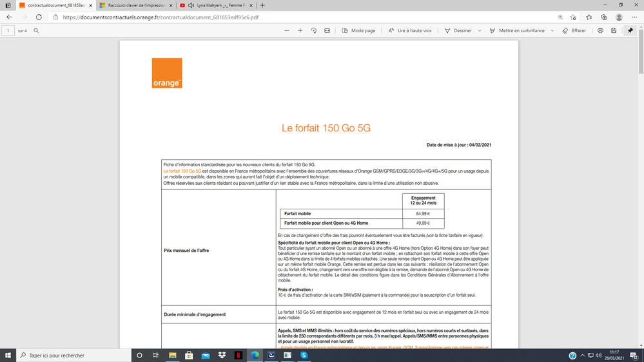Click the Orange logo in the document
644x362 pixels.
(x=167, y=73)
